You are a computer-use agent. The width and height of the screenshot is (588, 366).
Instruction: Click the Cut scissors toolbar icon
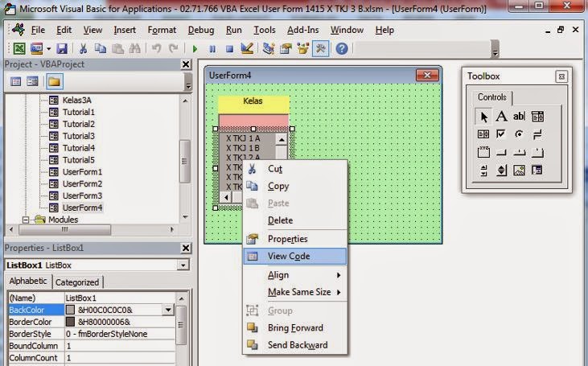[x=83, y=49]
